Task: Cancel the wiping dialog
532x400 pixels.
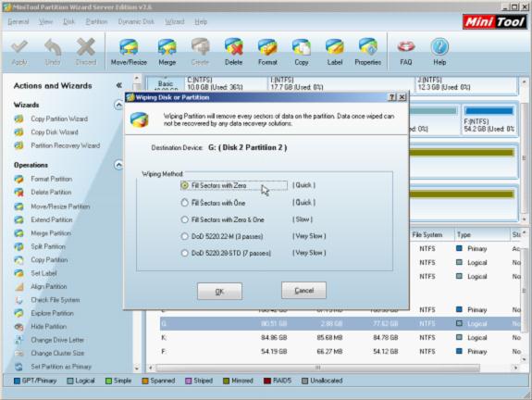Action: tap(303, 291)
